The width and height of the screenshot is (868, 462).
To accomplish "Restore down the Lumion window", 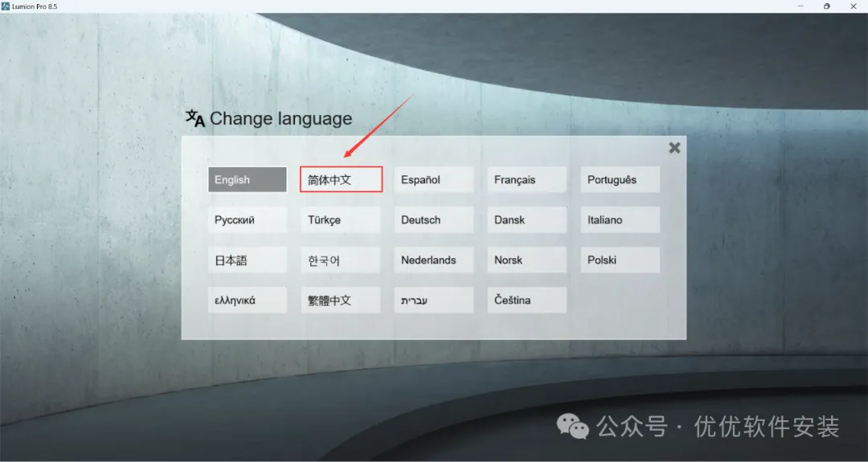I will click(826, 6).
